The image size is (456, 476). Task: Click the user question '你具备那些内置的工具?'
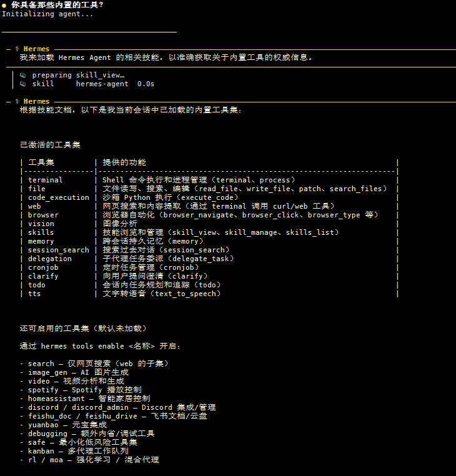[57, 5]
